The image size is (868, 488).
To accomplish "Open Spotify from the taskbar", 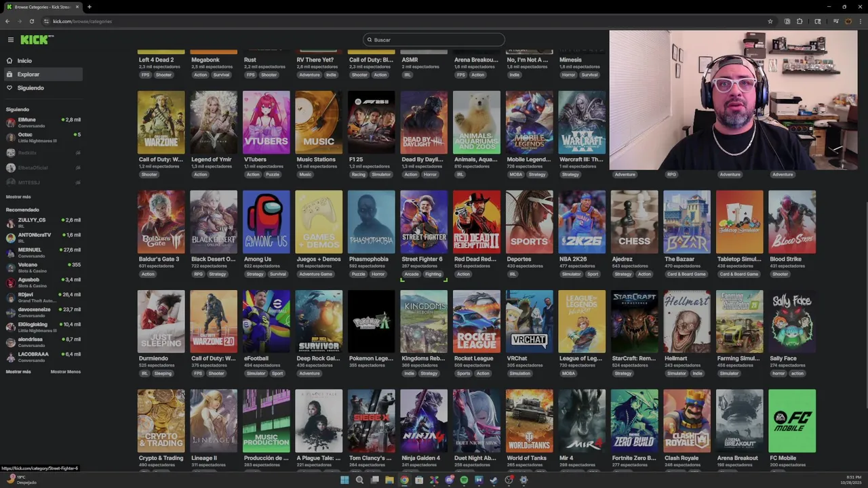I will pos(464,480).
